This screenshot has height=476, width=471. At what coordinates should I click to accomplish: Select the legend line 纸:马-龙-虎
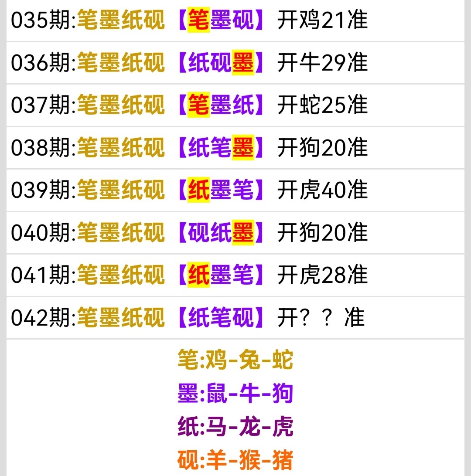point(235,427)
